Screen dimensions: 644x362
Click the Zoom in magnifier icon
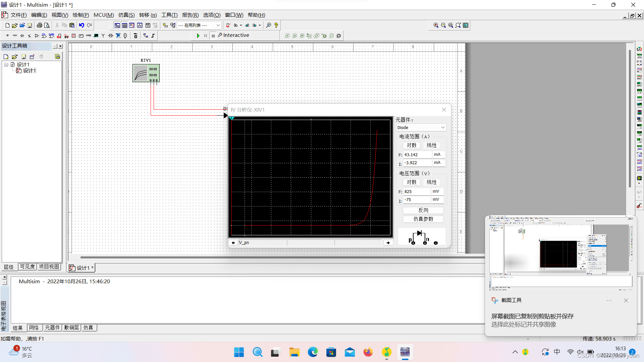[x=436, y=25]
